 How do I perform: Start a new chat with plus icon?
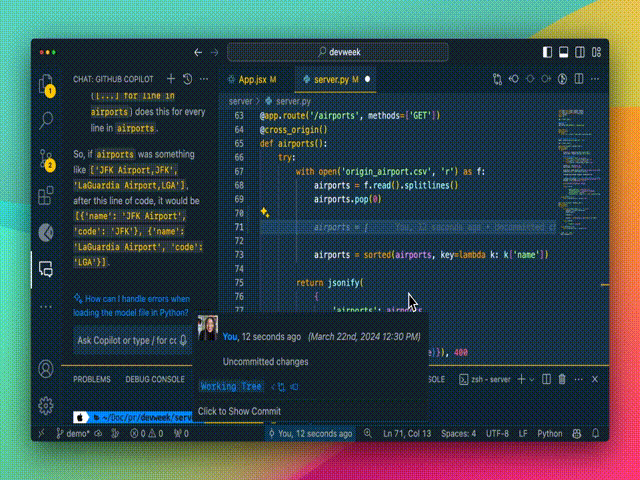[171, 79]
